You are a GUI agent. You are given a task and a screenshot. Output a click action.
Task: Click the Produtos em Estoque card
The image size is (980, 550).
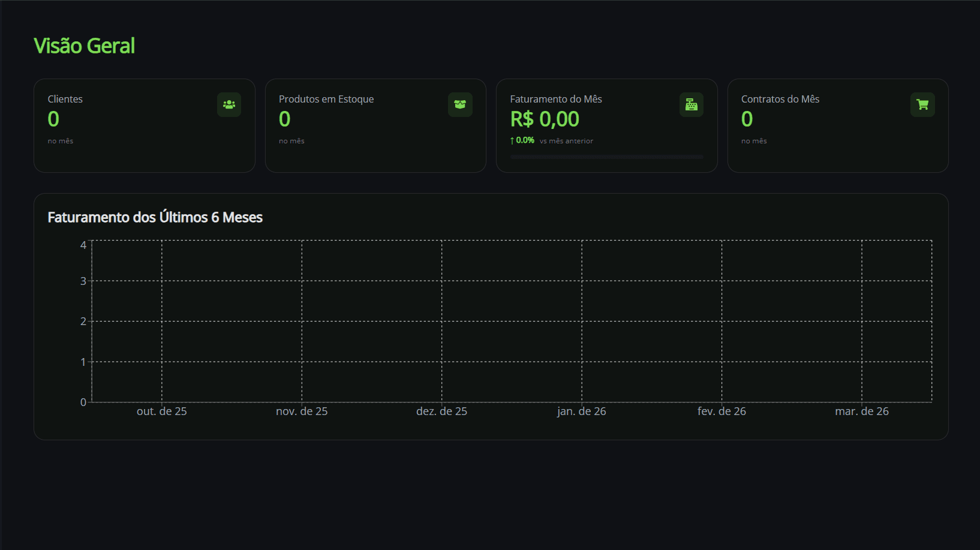375,125
